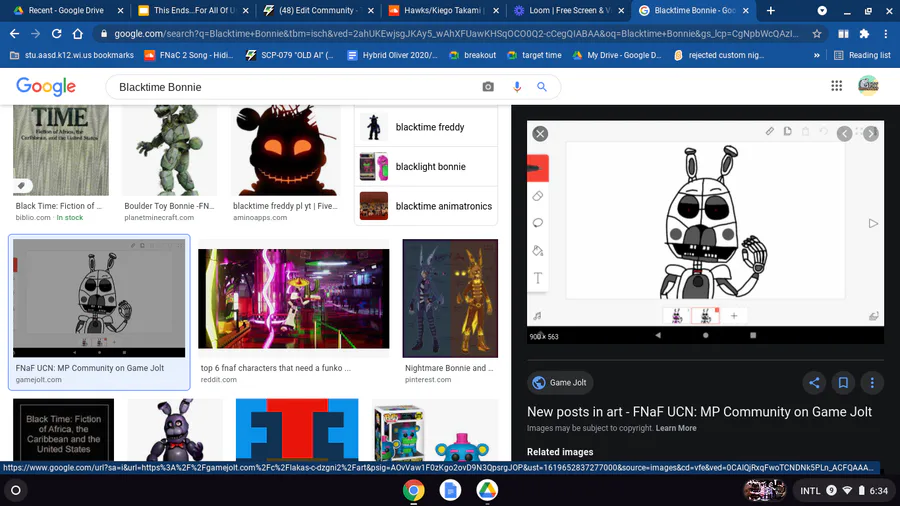
Task: Open breakout bookmark
Action: point(472,55)
